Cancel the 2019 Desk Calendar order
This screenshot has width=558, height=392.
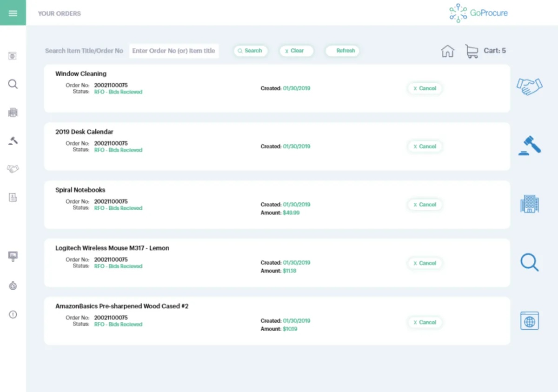point(425,146)
